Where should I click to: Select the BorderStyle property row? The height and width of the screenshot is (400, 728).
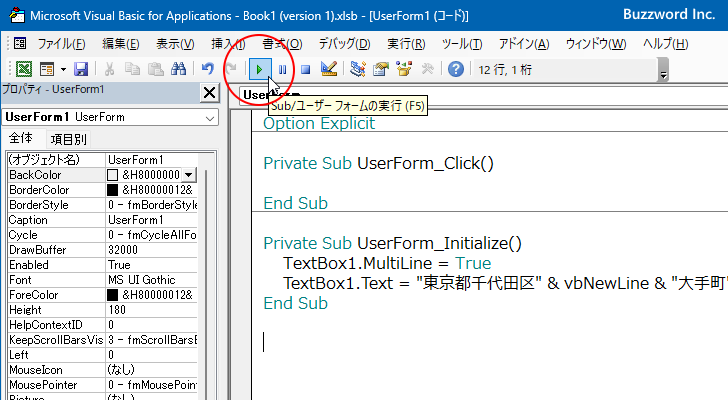pyautogui.click(x=103, y=205)
